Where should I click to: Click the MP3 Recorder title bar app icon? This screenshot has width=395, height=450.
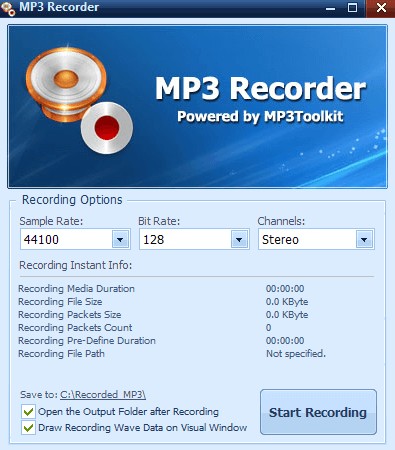point(8,8)
